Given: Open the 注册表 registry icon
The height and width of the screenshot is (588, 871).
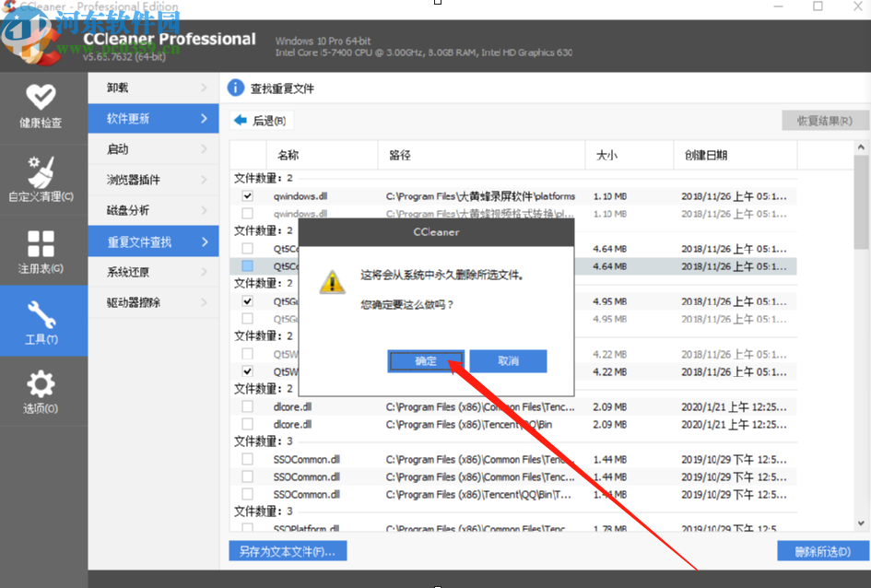Looking at the screenshot, I should pos(41,244).
